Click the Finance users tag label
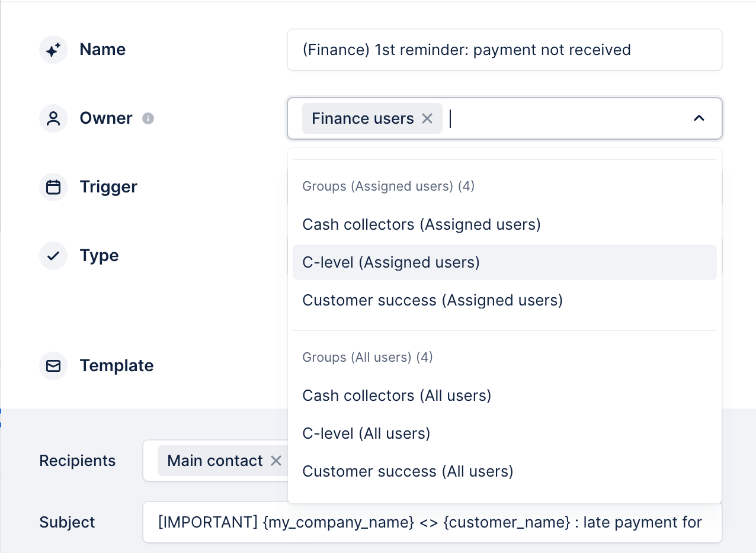 click(x=363, y=118)
